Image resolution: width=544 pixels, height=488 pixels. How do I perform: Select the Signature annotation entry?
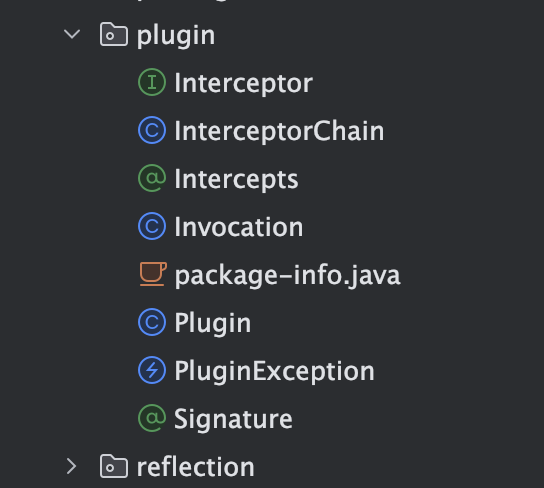233,420
